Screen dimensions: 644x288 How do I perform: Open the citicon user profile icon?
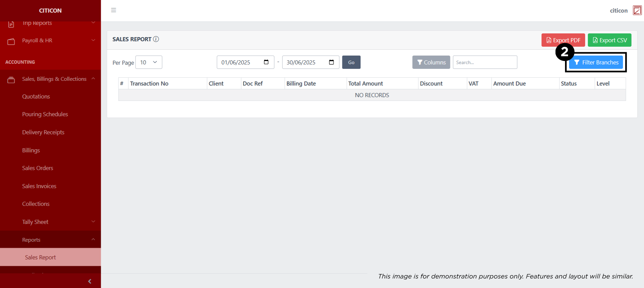637,11
